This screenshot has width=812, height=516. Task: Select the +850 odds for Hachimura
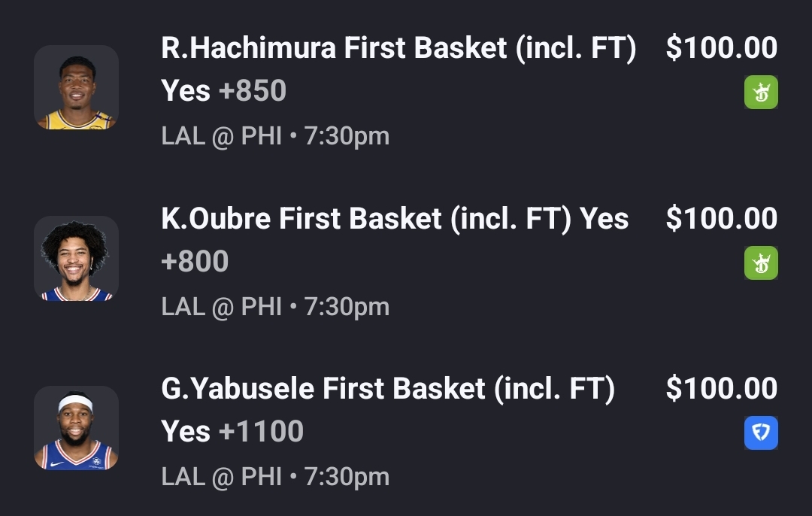[253, 91]
